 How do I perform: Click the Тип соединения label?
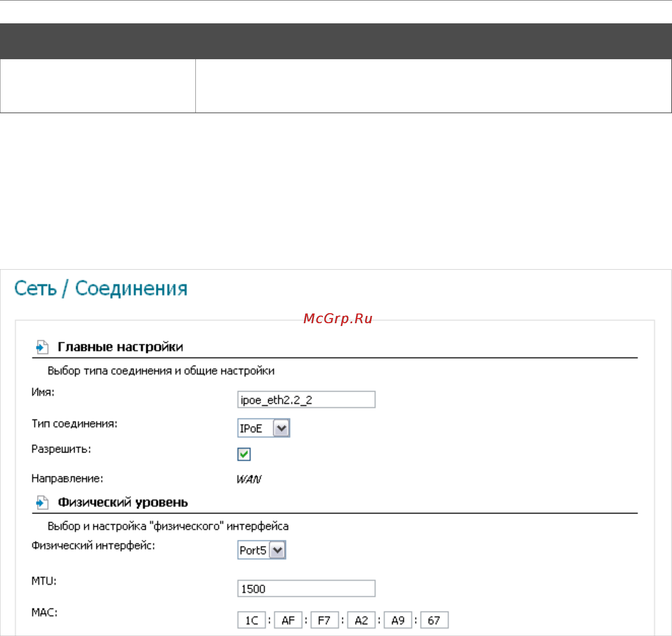75,424
